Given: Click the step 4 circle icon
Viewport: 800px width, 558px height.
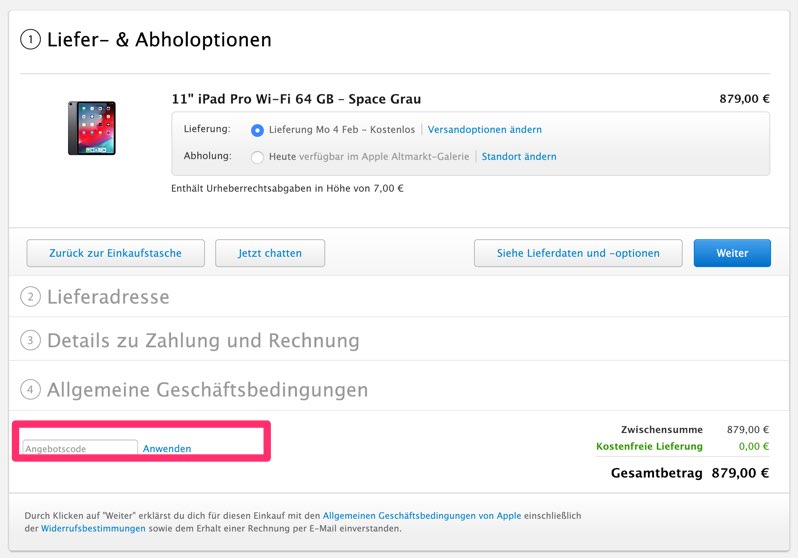Looking at the screenshot, I should 31,390.
